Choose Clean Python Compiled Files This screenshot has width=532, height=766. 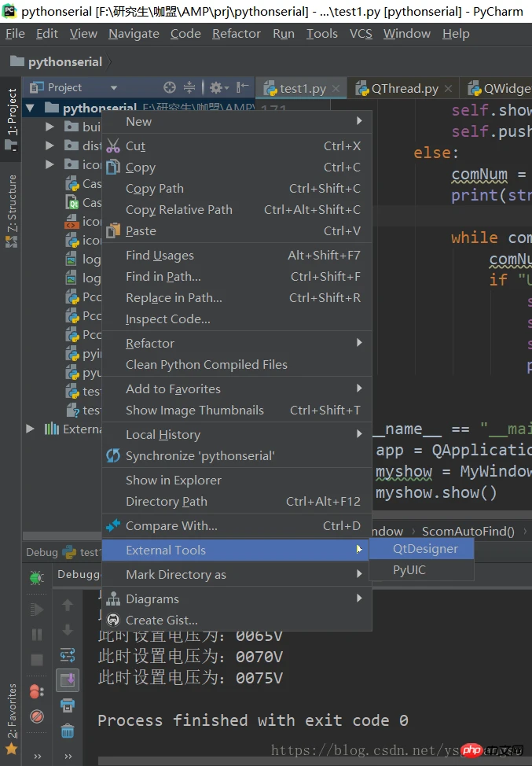click(x=237, y=364)
